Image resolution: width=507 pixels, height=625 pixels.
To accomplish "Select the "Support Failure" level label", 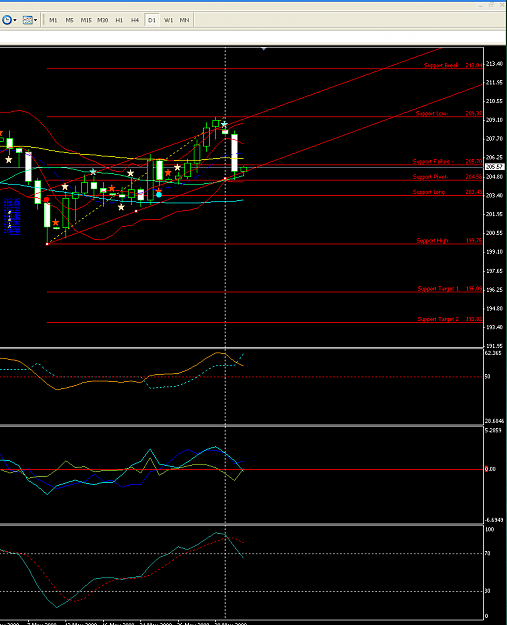I will (x=432, y=161).
